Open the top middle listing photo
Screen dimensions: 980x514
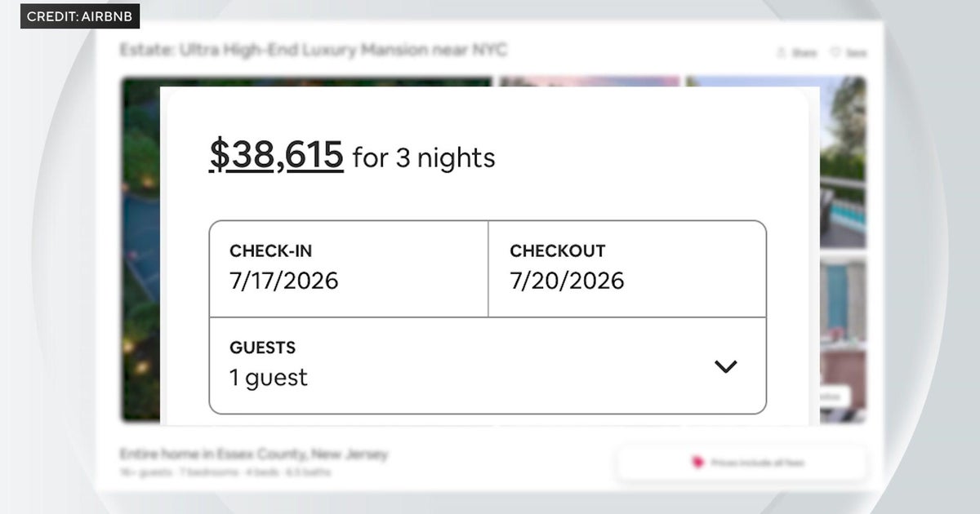tap(588, 82)
